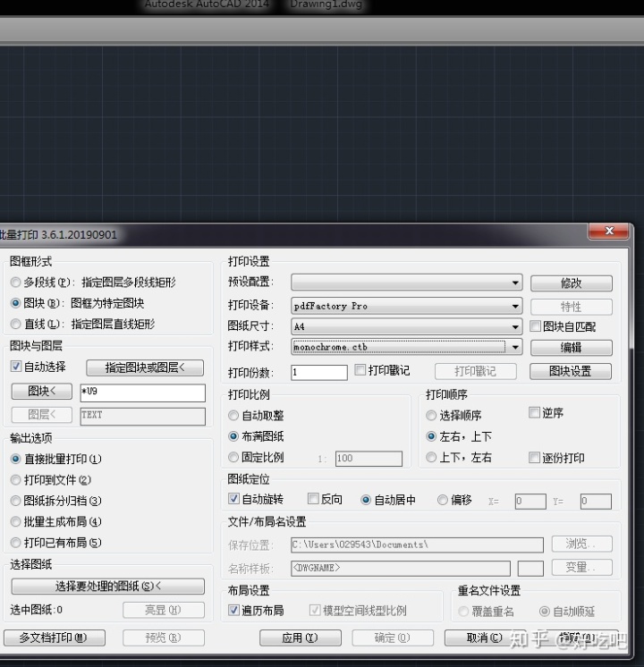Click the 多文档打印 (M) button
The height and width of the screenshot is (667, 644).
tap(54, 637)
